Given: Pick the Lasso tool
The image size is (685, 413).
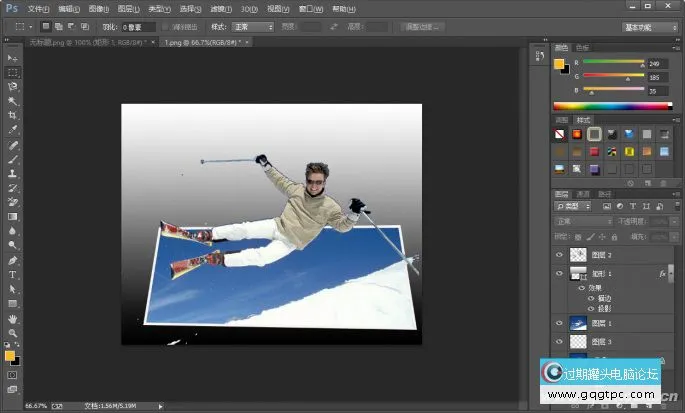Looking at the screenshot, I should (13, 87).
